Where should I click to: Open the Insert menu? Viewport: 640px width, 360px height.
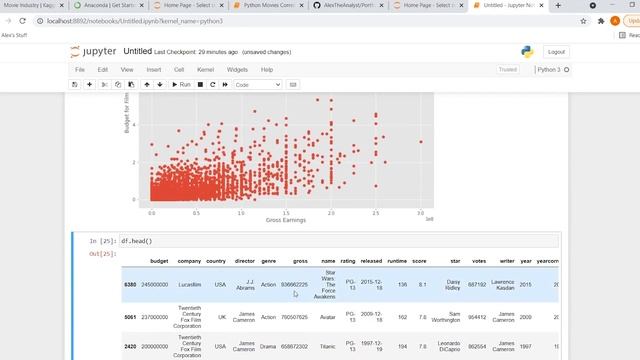154,70
